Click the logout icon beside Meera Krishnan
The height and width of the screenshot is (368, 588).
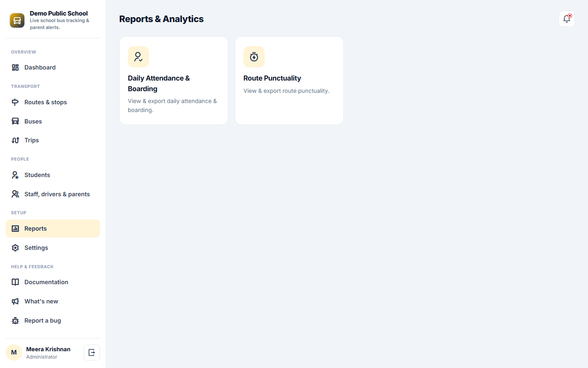point(92,352)
